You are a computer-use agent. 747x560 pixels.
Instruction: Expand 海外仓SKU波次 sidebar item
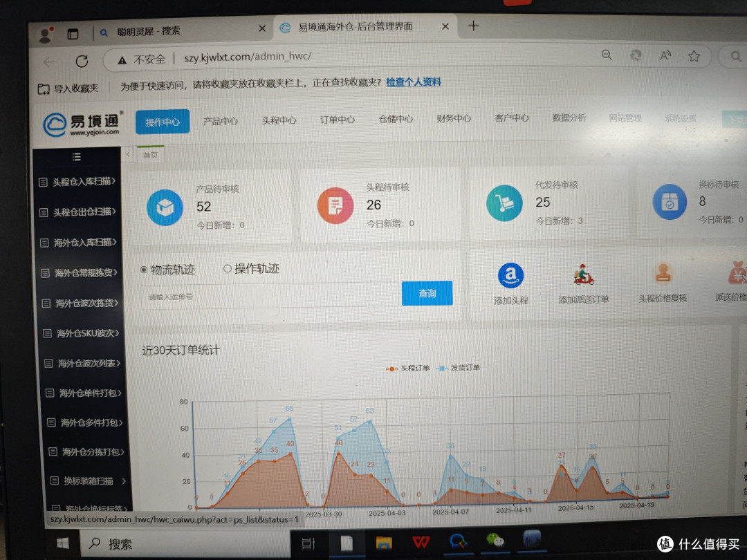click(82, 333)
